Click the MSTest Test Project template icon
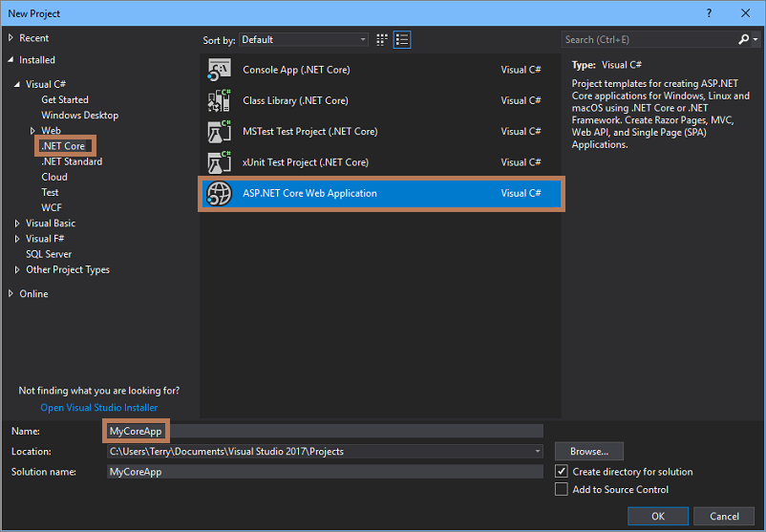 click(220, 131)
